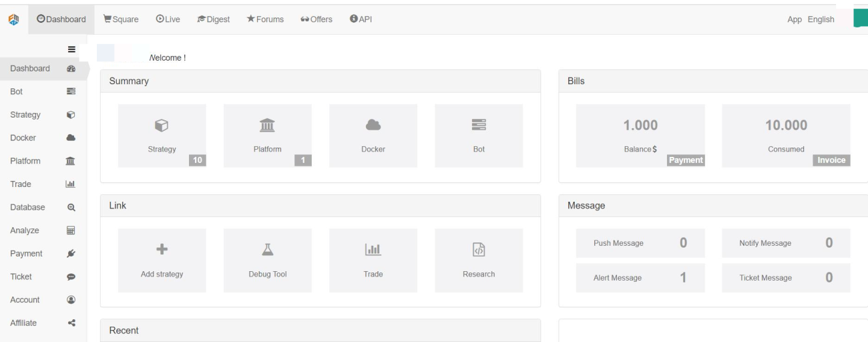Click the Dashboard gauge sidebar icon
This screenshot has width=868, height=342.
click(x=71, y=69)
